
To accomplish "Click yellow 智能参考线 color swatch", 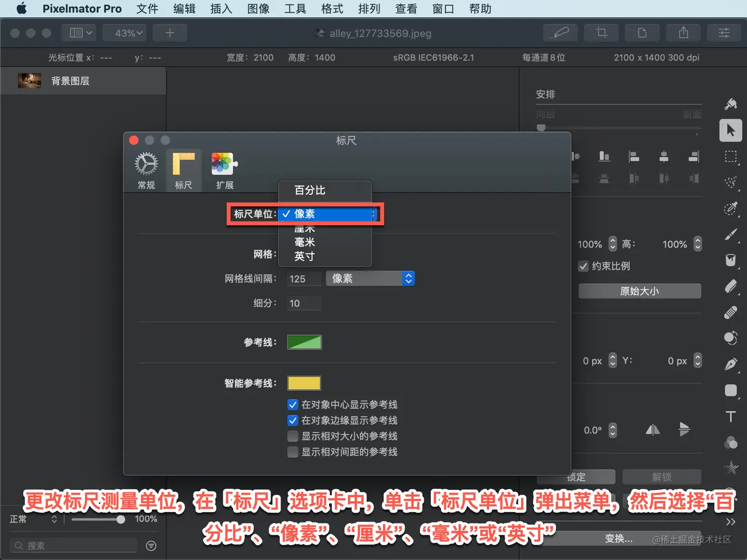I will (x=304, y=383).
